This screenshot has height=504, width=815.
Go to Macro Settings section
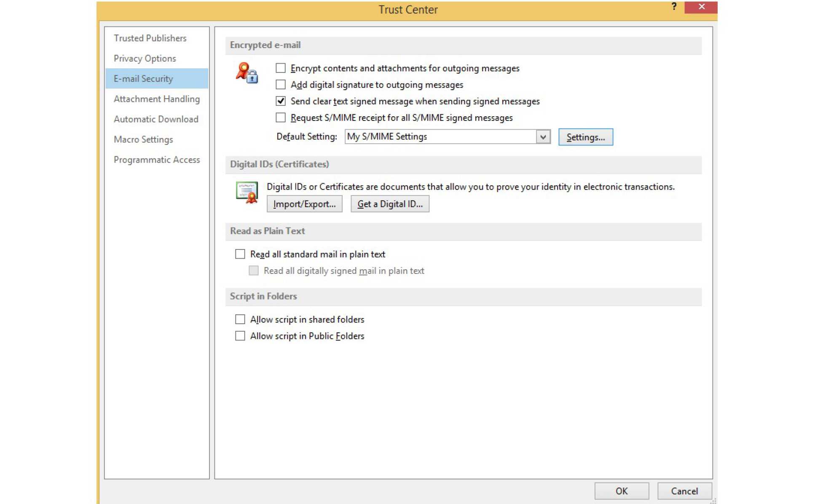click(x=143, y=139)
